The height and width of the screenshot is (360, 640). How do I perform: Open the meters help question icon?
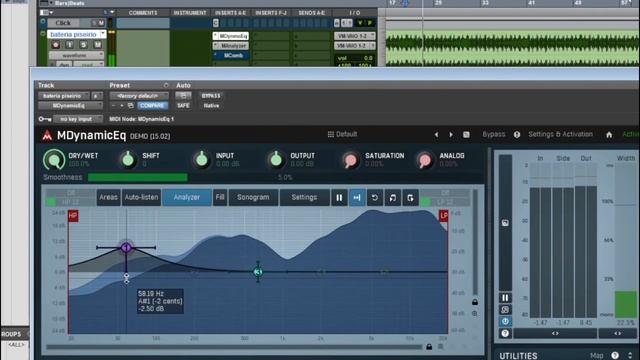[505, 333]
